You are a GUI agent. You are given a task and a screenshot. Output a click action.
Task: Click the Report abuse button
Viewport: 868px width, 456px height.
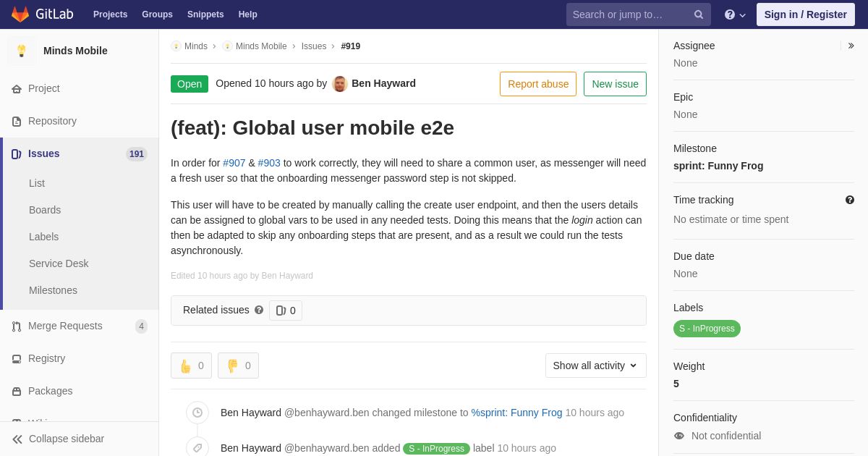tap(538, 84)
